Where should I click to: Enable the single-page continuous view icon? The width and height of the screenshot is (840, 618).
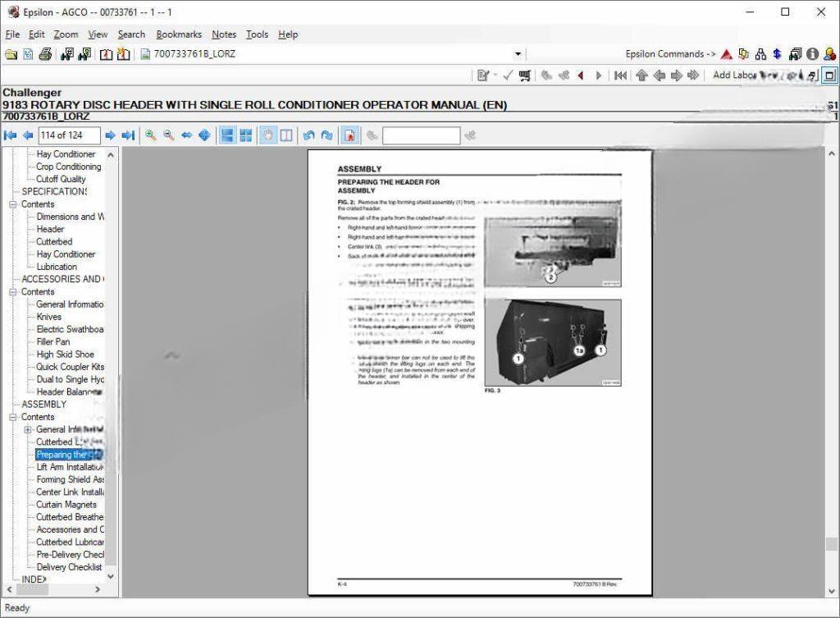(x=226, y=135)
